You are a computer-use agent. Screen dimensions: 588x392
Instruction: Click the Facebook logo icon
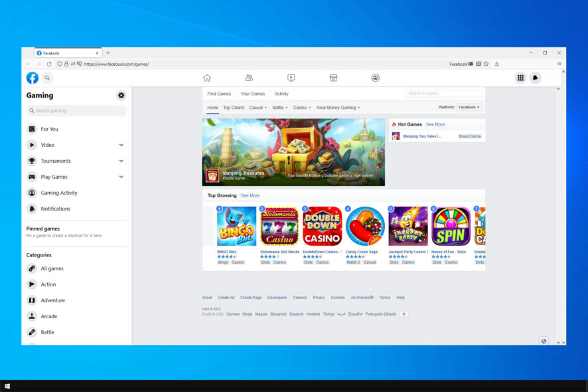point(33,78)
